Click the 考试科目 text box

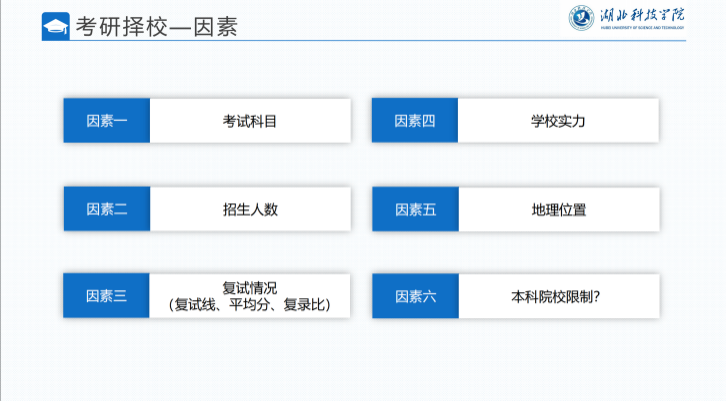pos(250,120)
